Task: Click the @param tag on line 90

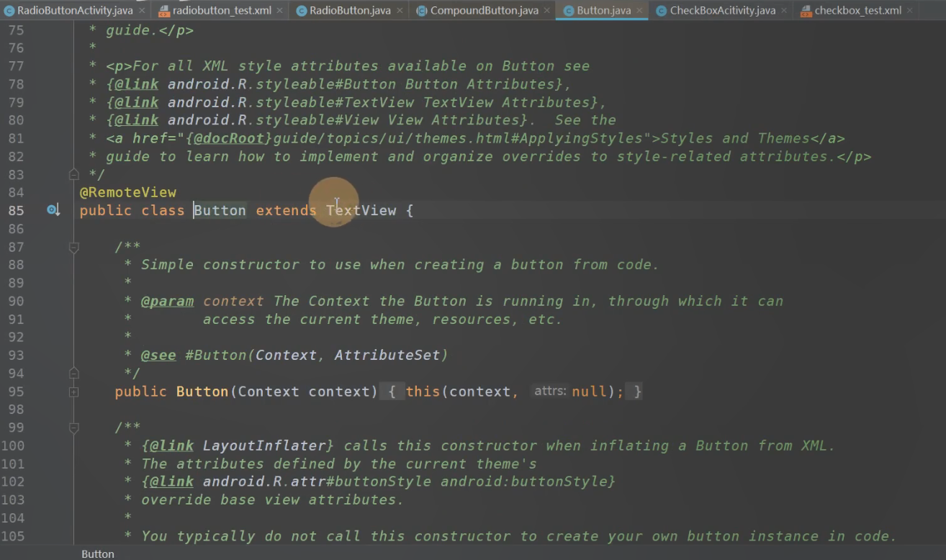Action: 168,301
